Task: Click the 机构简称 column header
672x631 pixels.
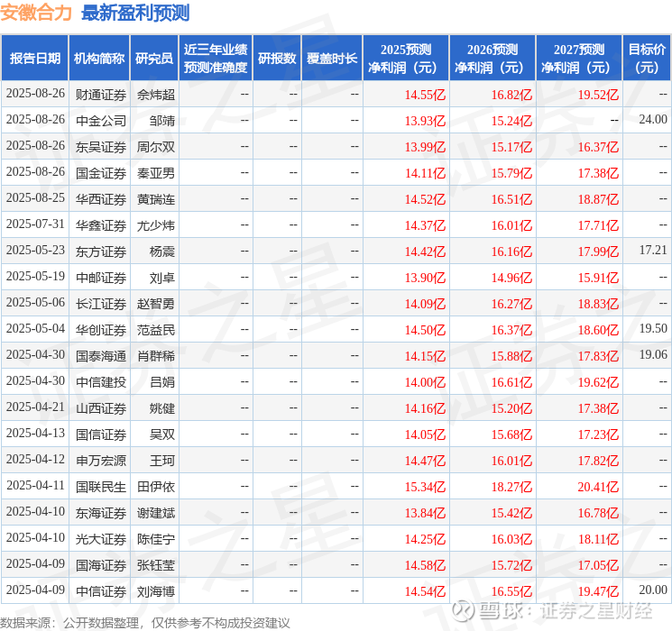Action: [99, 59]
